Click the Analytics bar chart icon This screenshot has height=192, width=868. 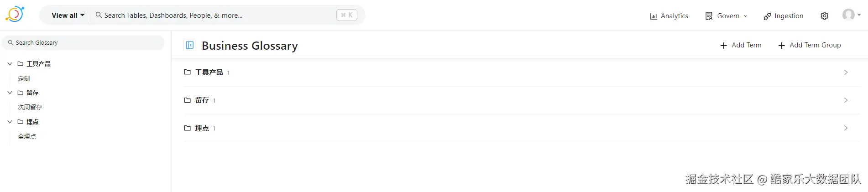click(654, 16)
